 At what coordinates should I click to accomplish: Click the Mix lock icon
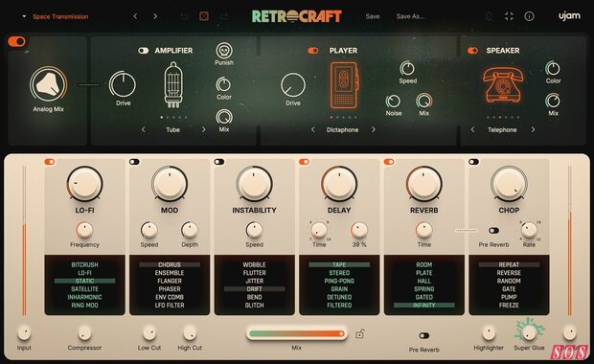(360, 333)
